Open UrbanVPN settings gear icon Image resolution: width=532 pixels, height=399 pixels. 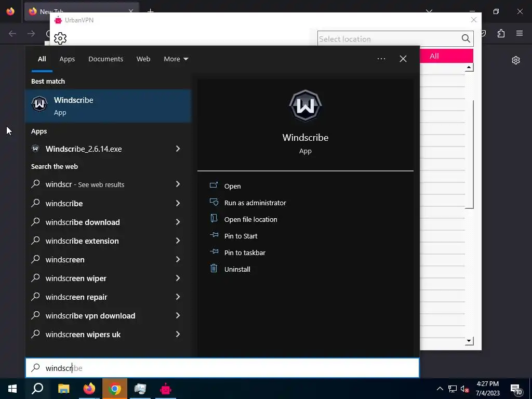pyautogui.click(x=60, y=38)
